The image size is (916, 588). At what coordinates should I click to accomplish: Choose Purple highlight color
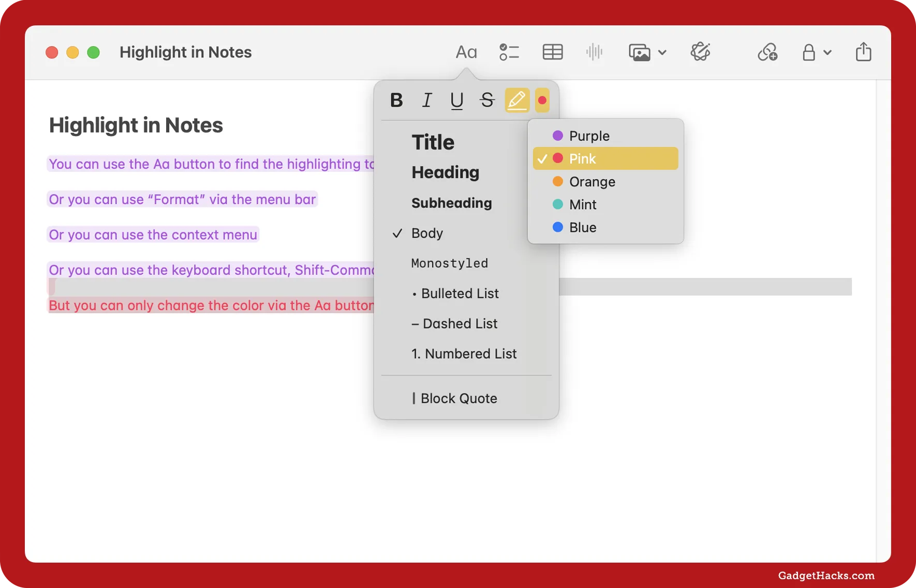[x=605, y=136]
